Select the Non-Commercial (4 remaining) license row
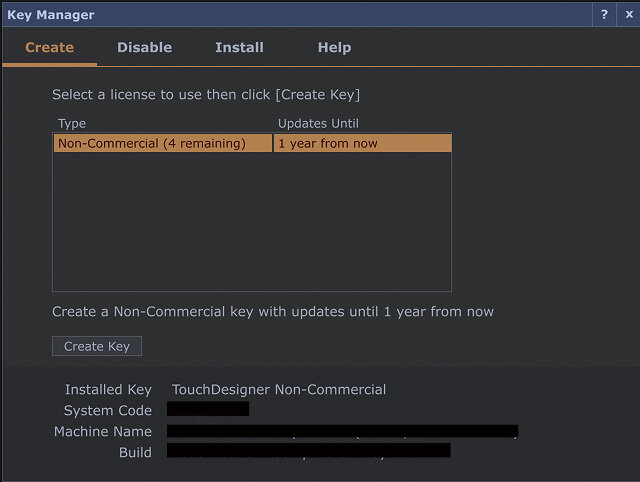This screenshot has width=640, height=482. 152,143
